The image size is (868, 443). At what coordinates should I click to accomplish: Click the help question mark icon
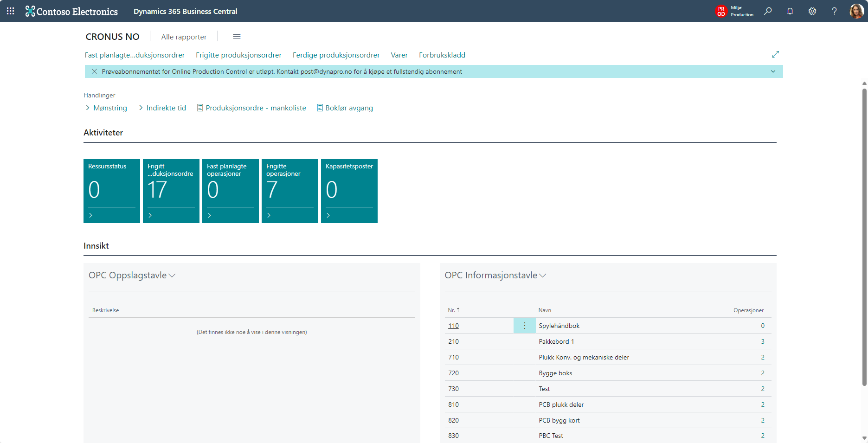click(834, 11)
